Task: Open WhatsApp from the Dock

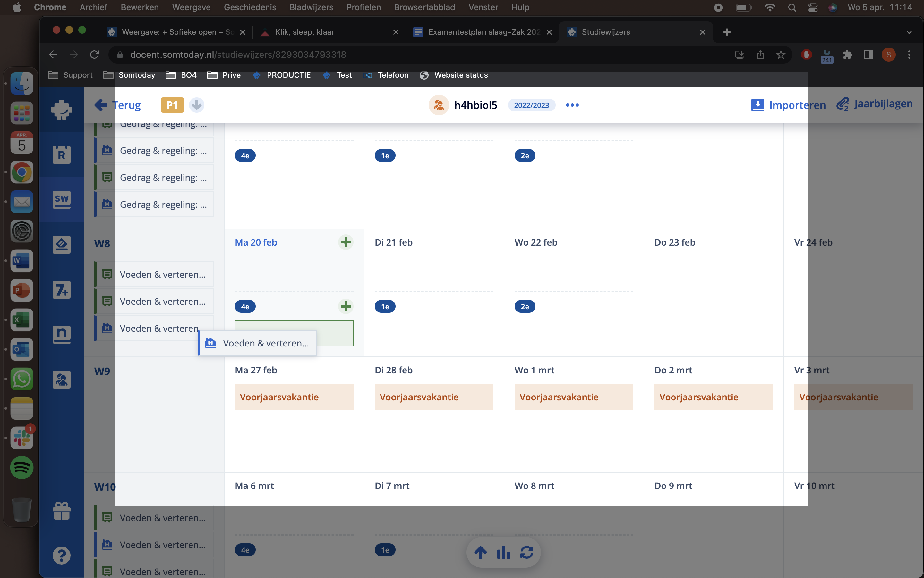Action: 21,379
